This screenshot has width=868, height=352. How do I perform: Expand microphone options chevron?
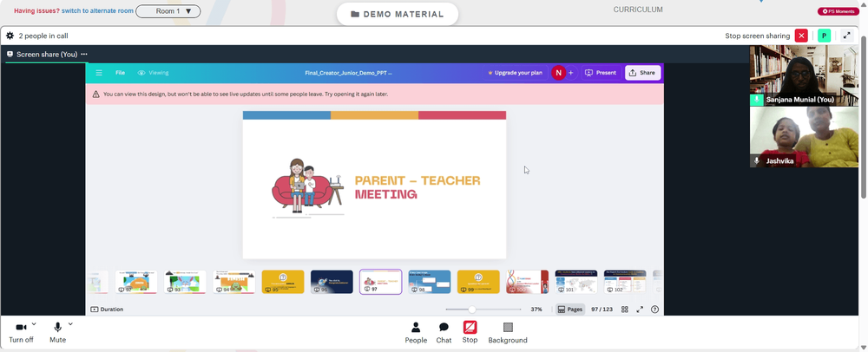[70, 323]
